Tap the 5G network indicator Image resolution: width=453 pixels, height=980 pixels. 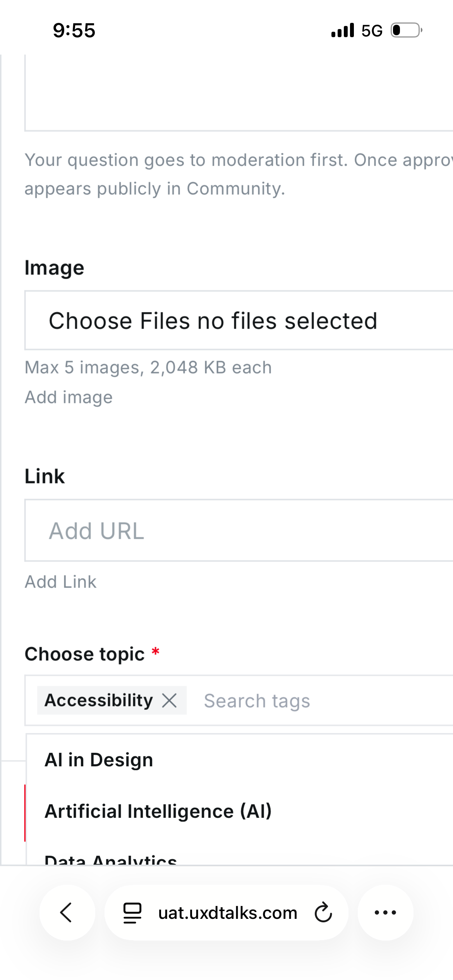372,31
